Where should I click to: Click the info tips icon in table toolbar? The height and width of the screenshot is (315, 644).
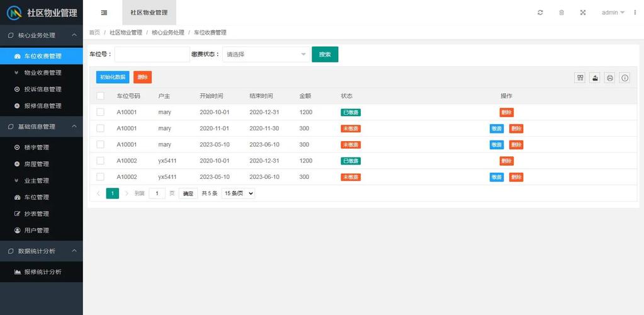tap(624, 77)
